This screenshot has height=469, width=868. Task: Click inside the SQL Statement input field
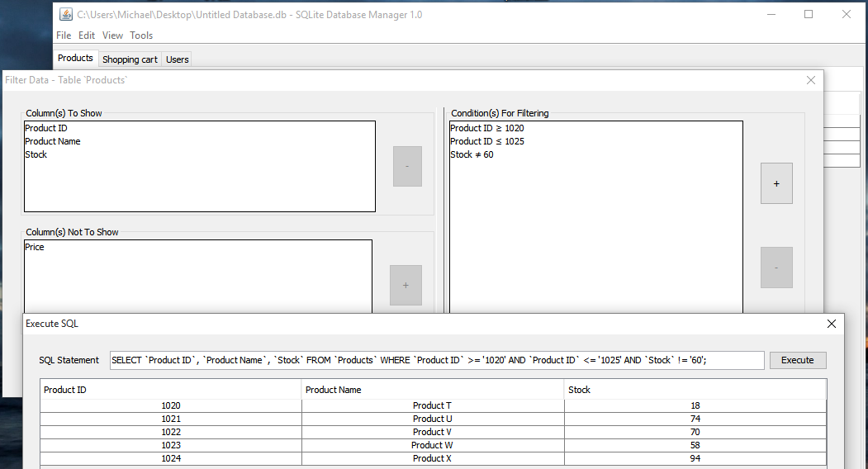pos(437,360)
